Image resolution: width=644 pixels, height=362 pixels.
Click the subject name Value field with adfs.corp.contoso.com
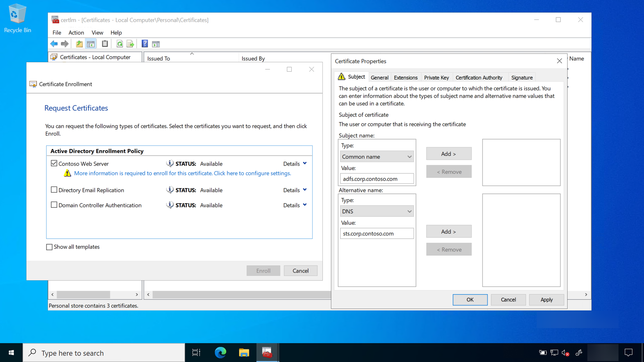pos(377,179)
